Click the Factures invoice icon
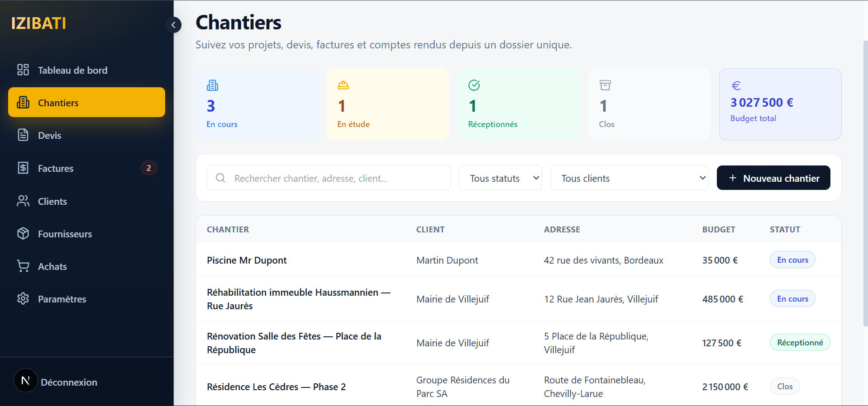Image resolution: width=868 pixels, height=406 pixels. pyautogui.click(x=23, y=168)
